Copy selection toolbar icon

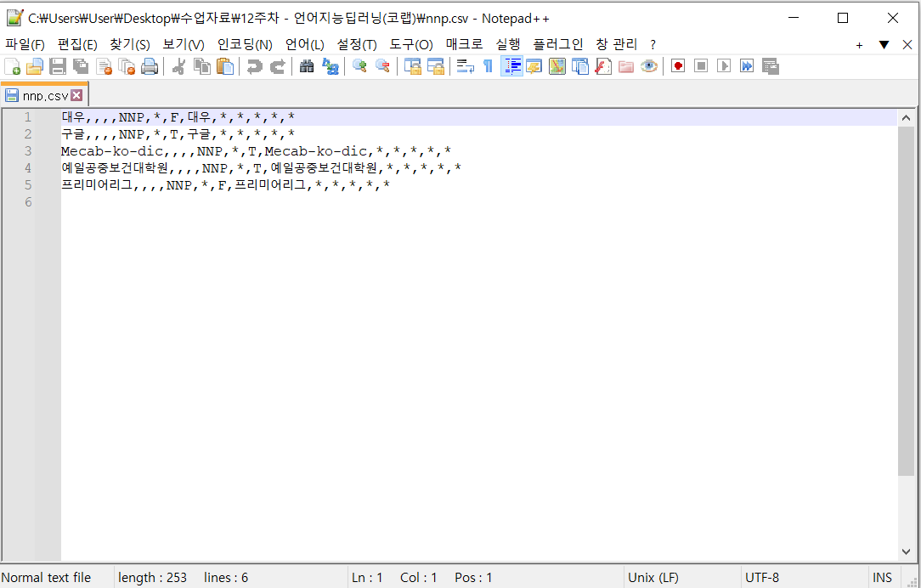202,66
